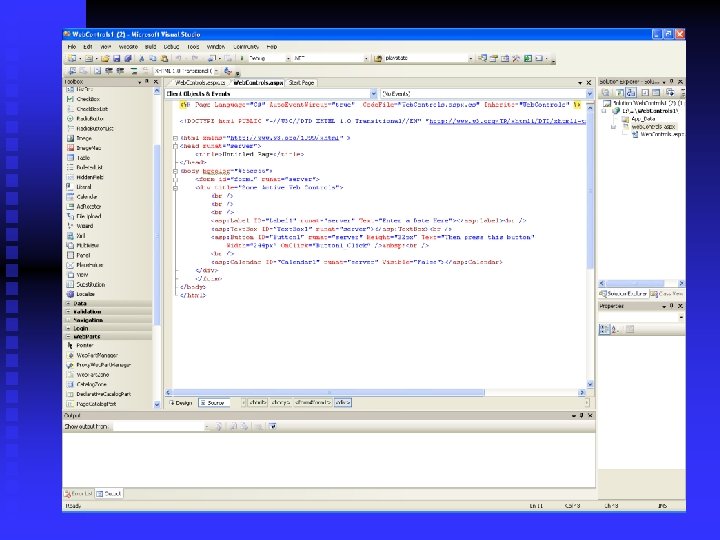The width and height of the screenshot is (720, 540).
Task: Select the CatalogZone control in Toolbox
Action: (87, 384)
